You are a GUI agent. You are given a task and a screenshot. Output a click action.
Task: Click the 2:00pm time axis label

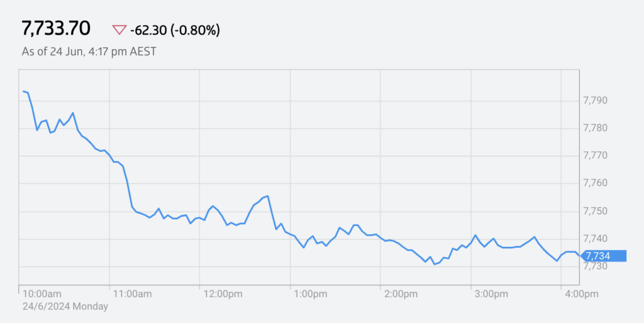(401, 294)
